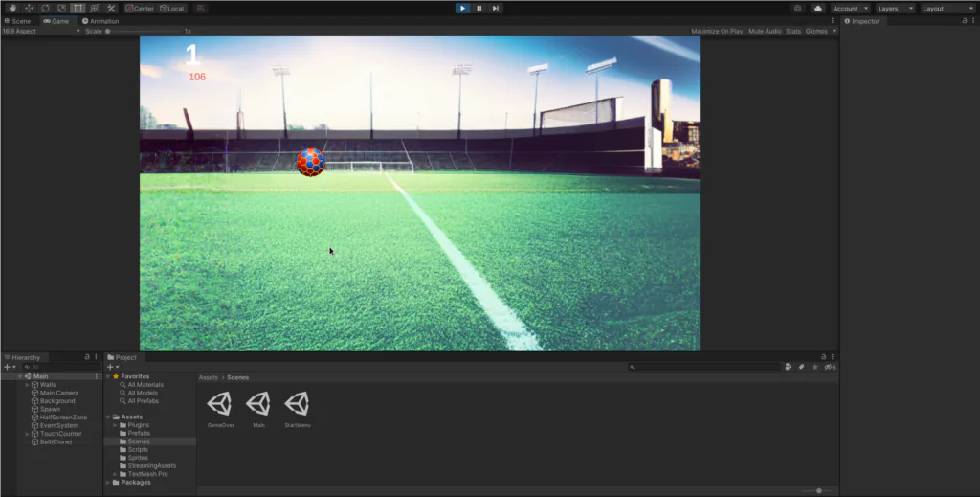Open Hierarchy panel options menu
Image resolution: width=980 pixels, height=497 pixels.
coord(96,356)
